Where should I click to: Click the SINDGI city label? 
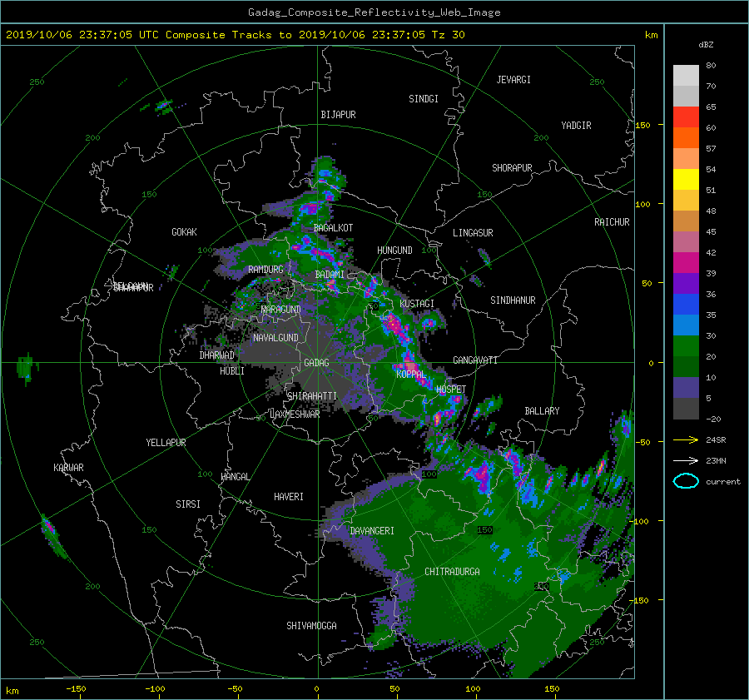(424, 99)
